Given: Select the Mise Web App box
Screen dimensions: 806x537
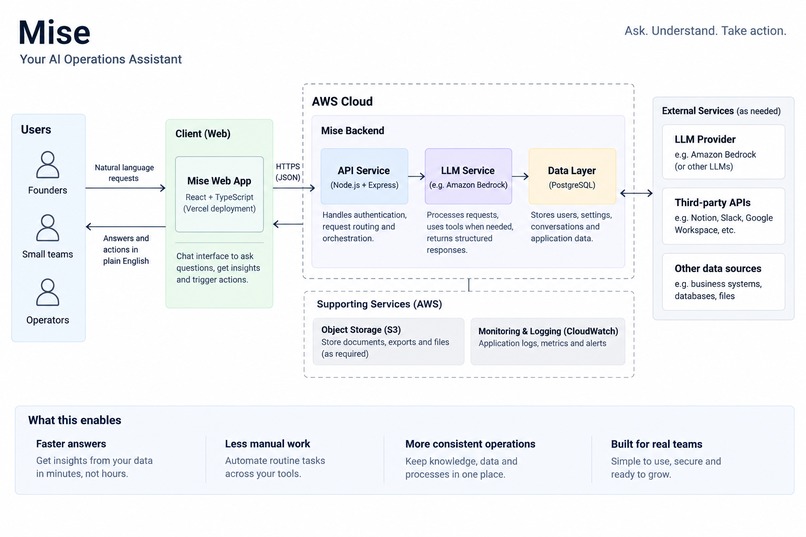Looking at the screenshot, I should pos(219,194).
